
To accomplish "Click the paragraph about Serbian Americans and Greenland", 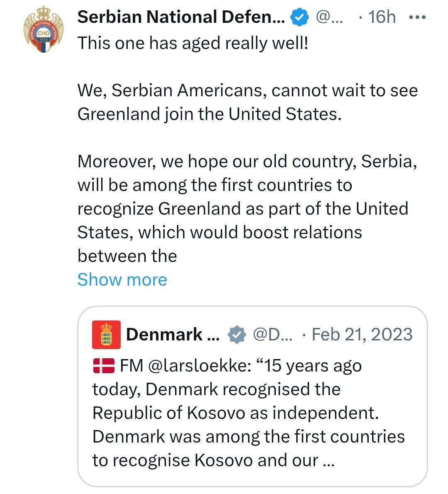I will point(247,102).
